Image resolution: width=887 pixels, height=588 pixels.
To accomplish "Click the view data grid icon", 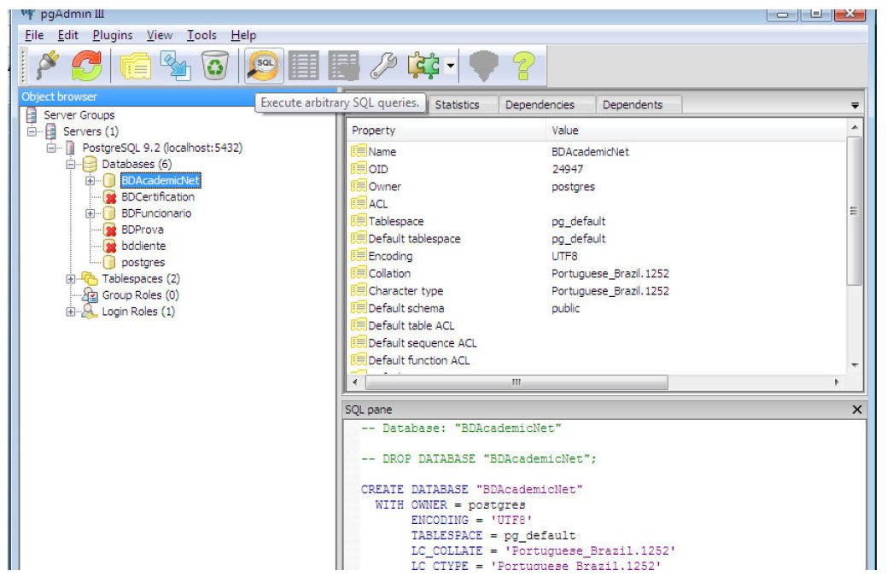I will tap(304, 66).
